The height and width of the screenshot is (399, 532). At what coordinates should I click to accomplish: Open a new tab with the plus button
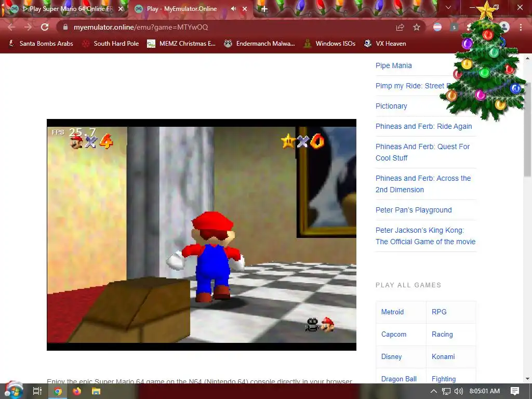(264, 9)
